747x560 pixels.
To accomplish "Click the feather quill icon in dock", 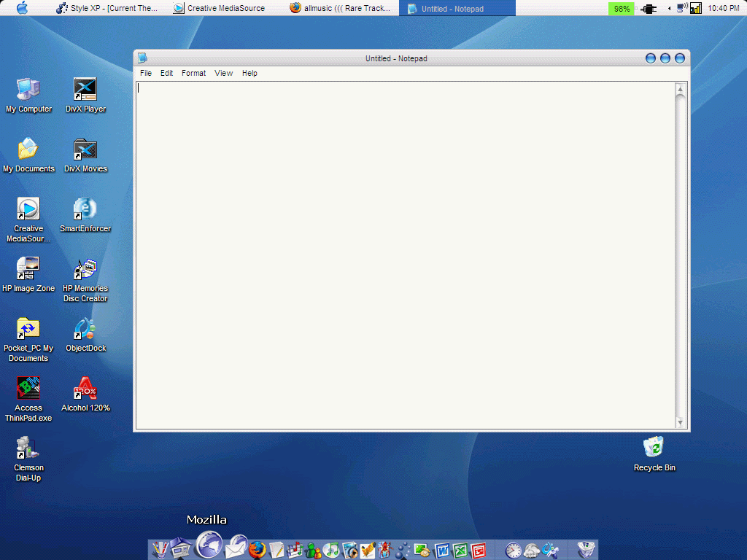I will pyautogui.click(x=368, y=550).
